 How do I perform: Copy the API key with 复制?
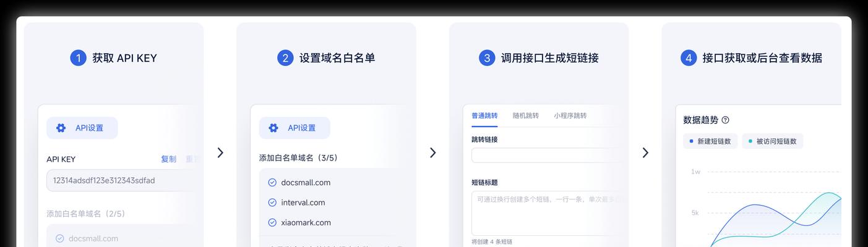pos(168,159)
